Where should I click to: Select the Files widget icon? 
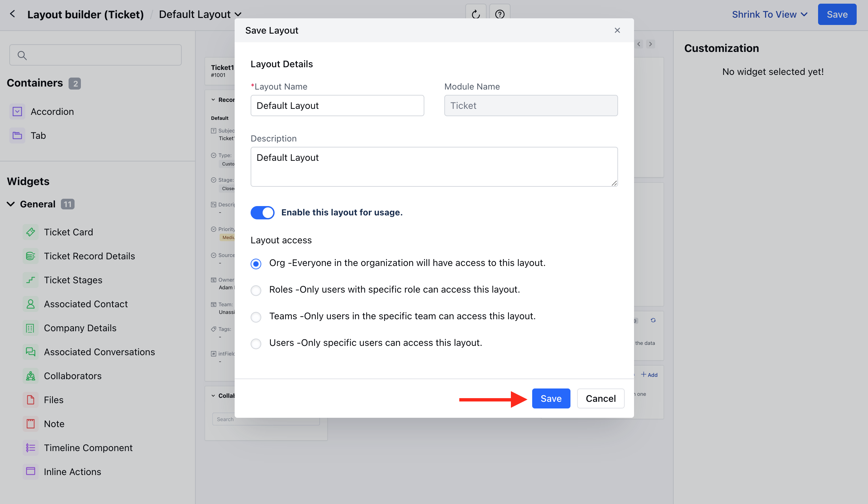pyautogui.click(x=30, y=399)
